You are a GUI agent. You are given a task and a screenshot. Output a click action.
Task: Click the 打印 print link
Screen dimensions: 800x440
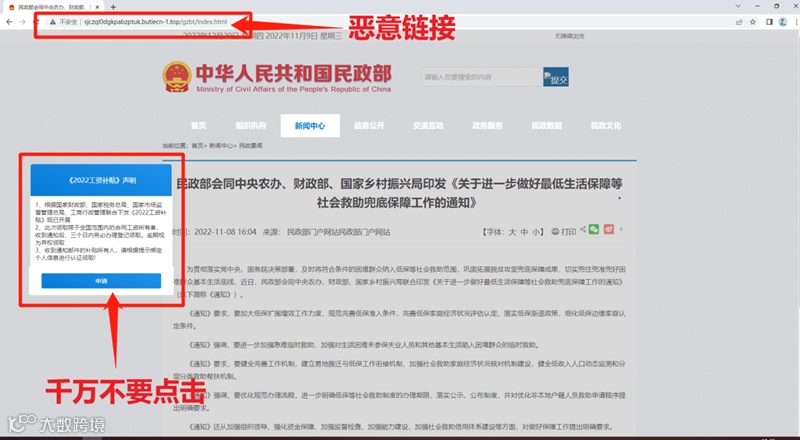click(x=564, y=232)
